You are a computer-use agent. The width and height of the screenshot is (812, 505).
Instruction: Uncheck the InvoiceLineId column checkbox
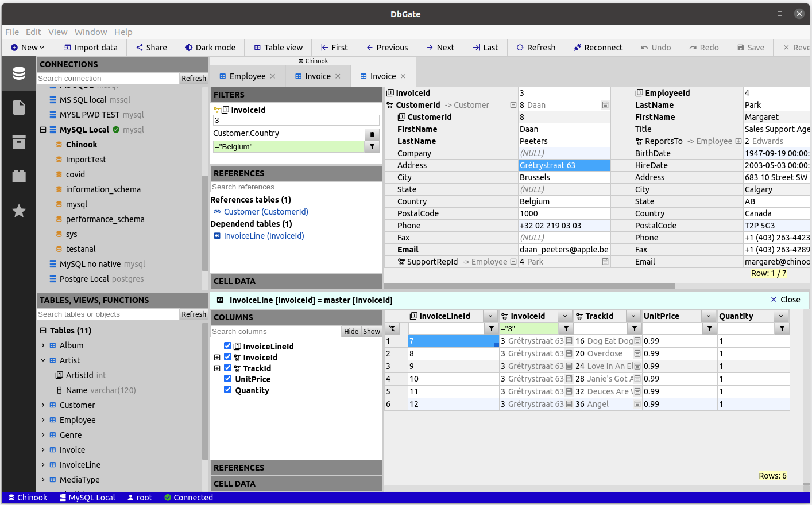[228, 346]
